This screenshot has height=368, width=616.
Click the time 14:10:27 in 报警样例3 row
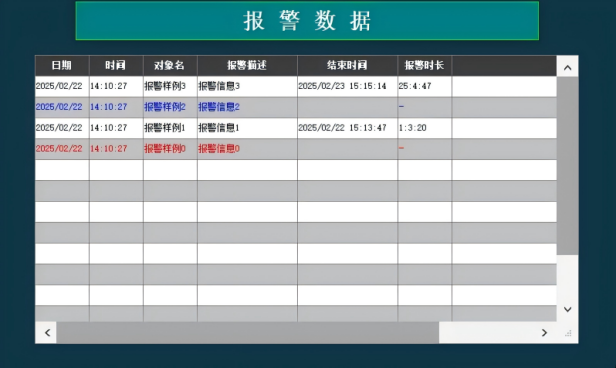pos(116,86)
